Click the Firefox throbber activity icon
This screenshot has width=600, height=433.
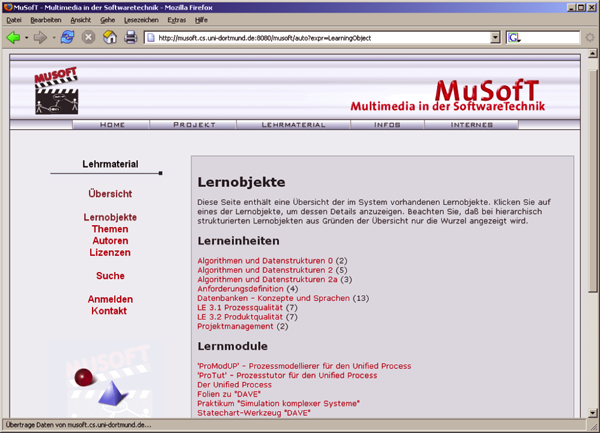(590, 37)
